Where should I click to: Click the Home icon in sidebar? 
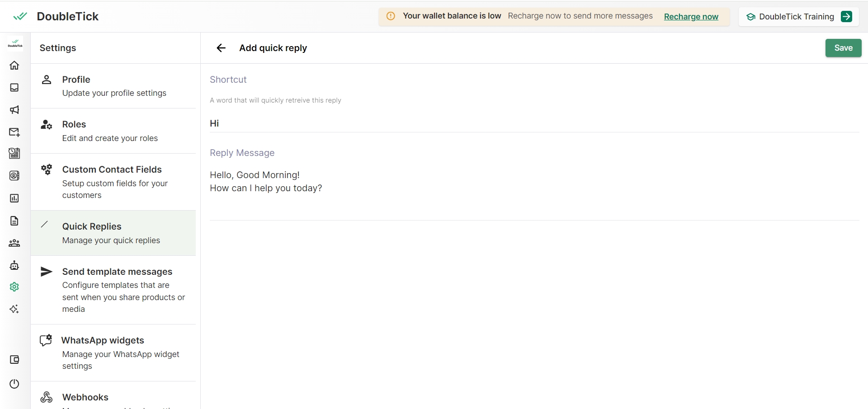(x=14, y=66)
